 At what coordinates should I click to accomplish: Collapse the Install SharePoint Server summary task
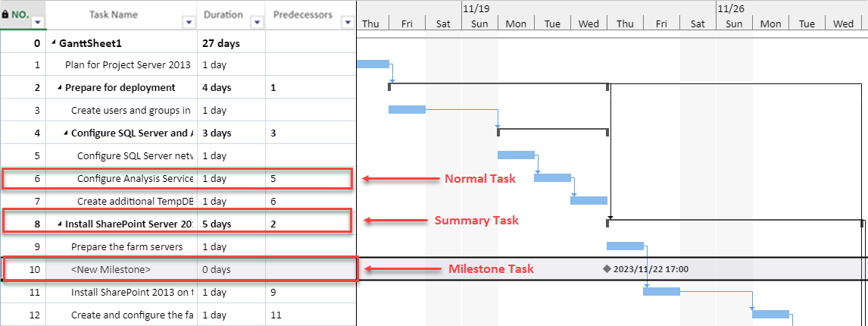[61, 224]
